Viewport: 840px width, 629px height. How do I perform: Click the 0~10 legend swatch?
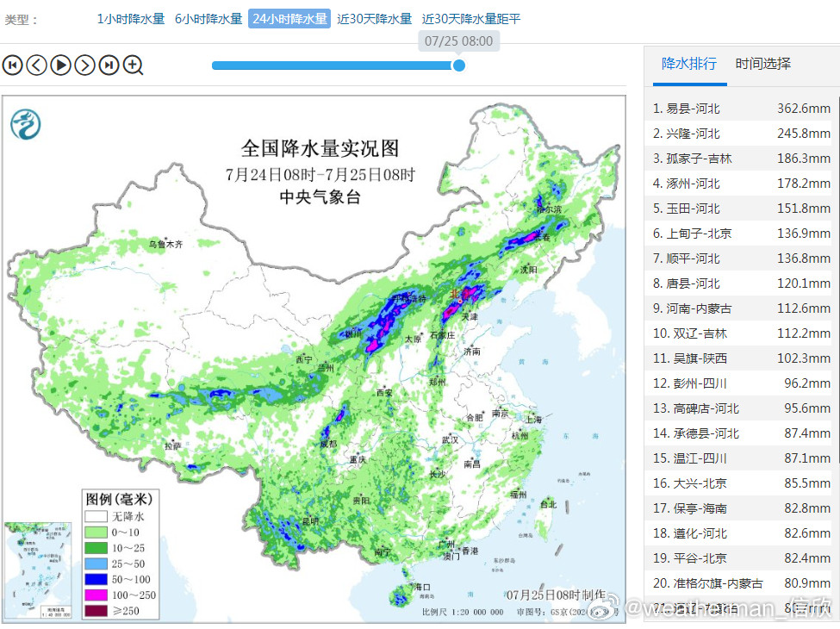coord(96,532)
